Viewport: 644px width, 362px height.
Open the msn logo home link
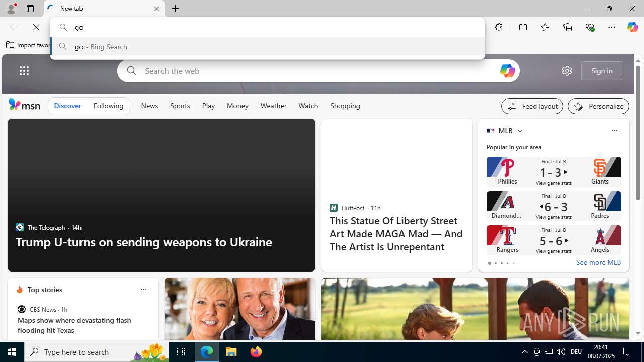[24, 105]
